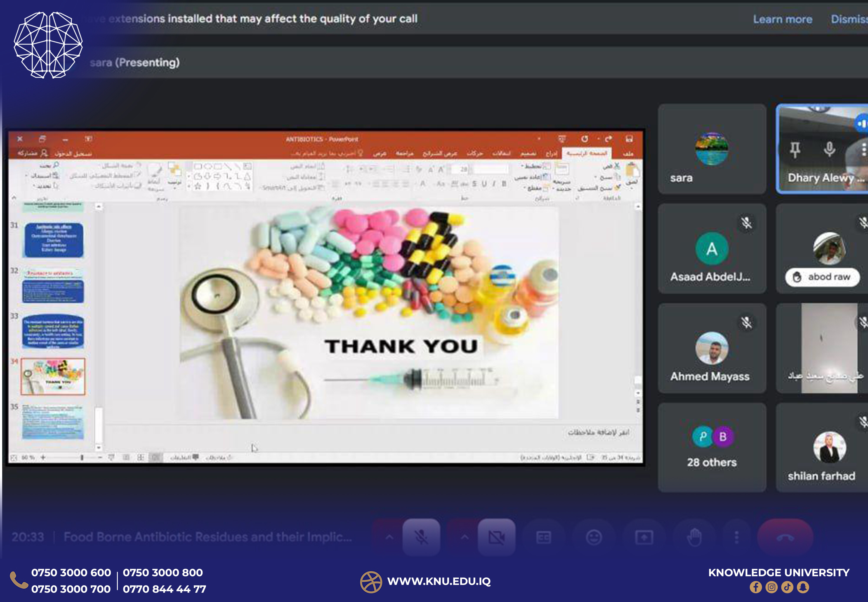Screen dimensions: 868x602
Task: Open the Section dropdown in slides group
Action: pos(538,188)
